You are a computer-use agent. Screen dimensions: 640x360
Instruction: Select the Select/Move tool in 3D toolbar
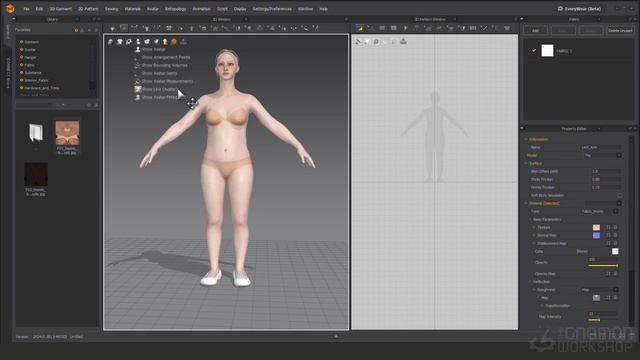coord(123,28)
